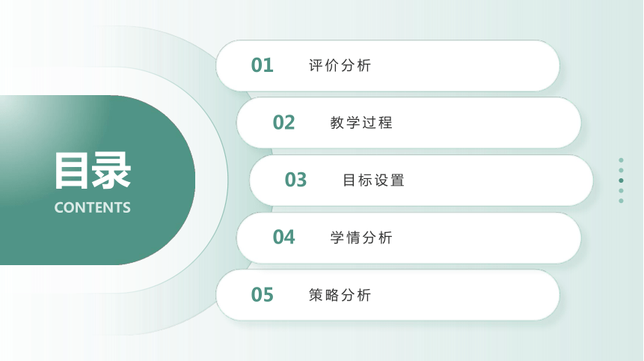Click the empty right end of the 策略分析 pill

[x=493, y=295]
